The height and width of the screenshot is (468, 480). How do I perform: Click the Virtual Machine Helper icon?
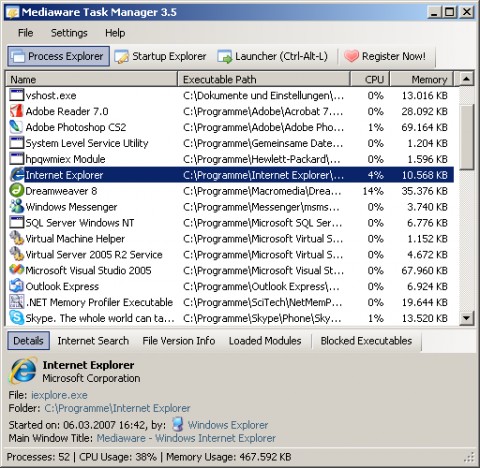click(x=16, y=238)
